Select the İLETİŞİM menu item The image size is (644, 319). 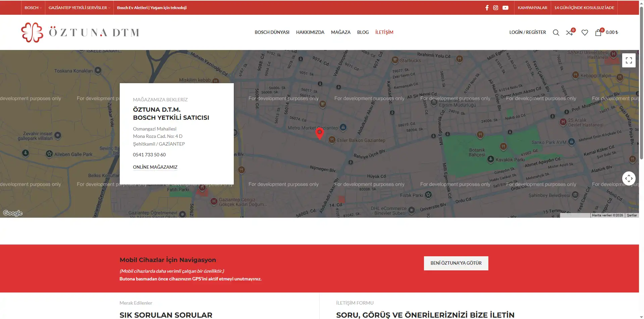[x=384, y=32]
